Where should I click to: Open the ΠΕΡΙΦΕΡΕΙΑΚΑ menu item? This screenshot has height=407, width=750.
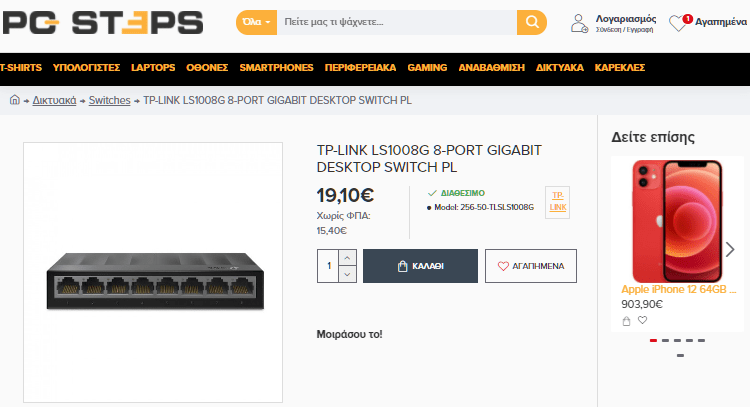(360, 68)
